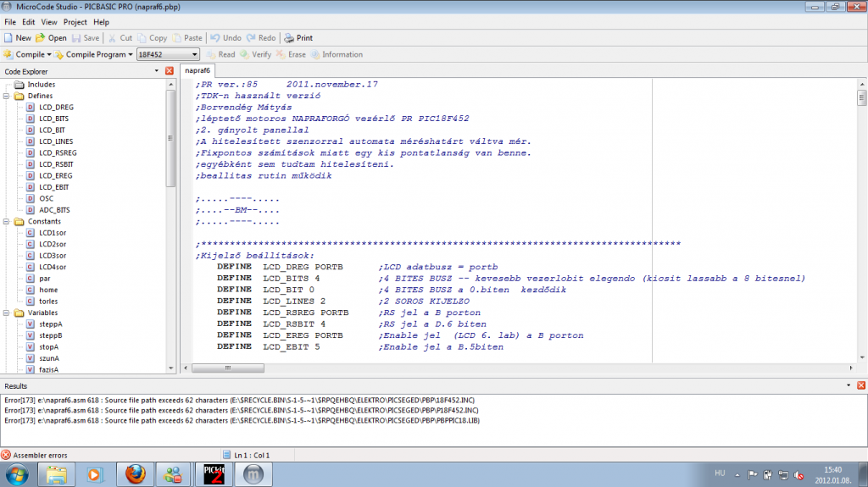Select szunA variable in the tree
The image size is (868, 487).
[x=42, y=358]
